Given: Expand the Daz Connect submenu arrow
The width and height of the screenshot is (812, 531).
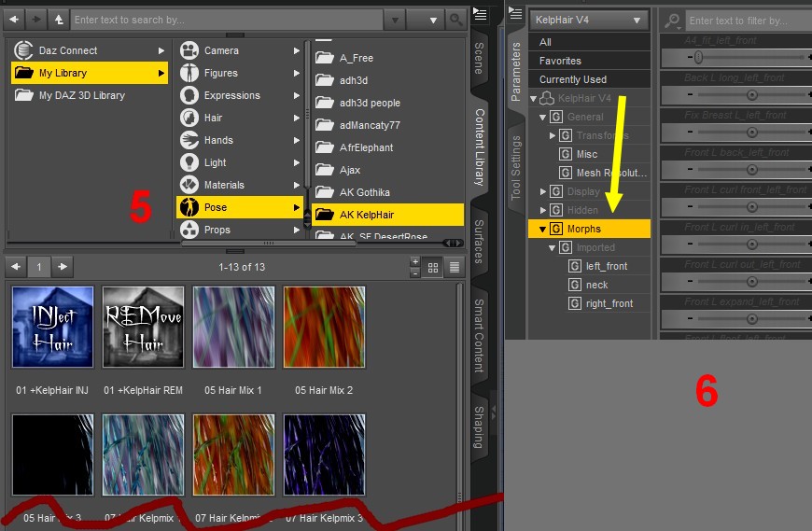Looking at the screenshot, I should [161, 50].
